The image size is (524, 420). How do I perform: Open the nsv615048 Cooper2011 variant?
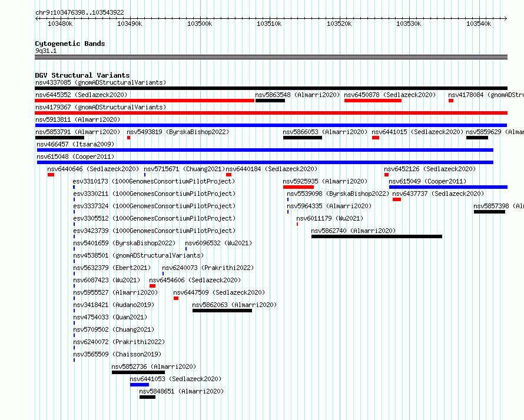click(265, 162)
